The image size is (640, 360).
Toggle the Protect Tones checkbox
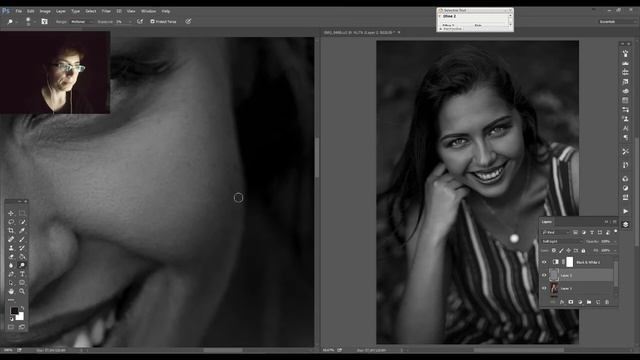[152, 21]
